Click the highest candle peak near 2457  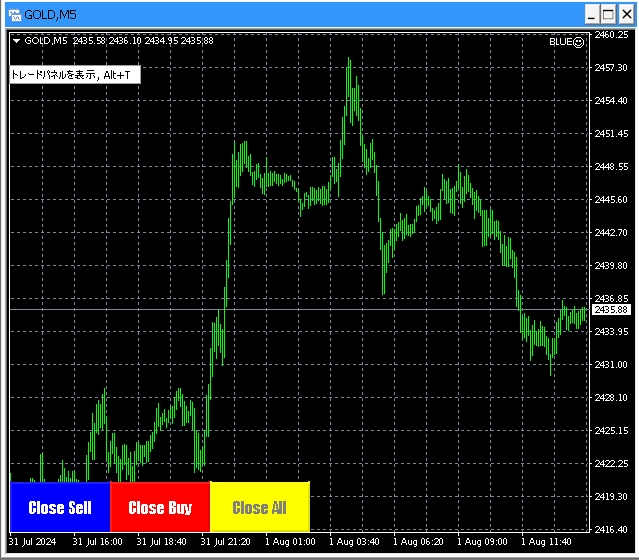coord(349,62)
